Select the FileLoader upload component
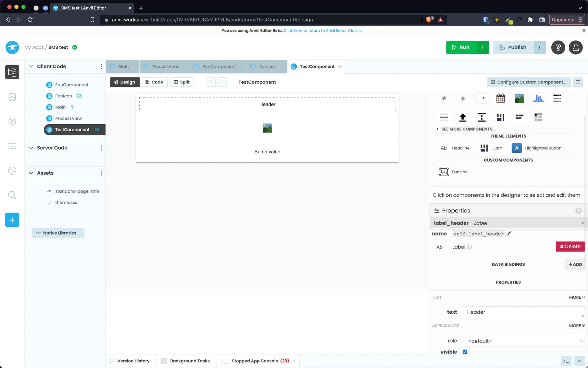588x368 pixels. (463, 117)
